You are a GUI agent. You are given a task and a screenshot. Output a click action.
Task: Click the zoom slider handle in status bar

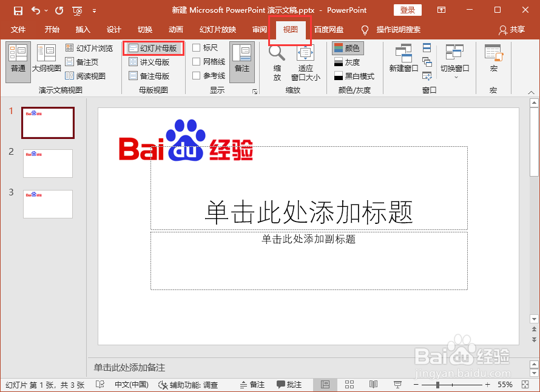pyautogui.click(x=437, y=385)
